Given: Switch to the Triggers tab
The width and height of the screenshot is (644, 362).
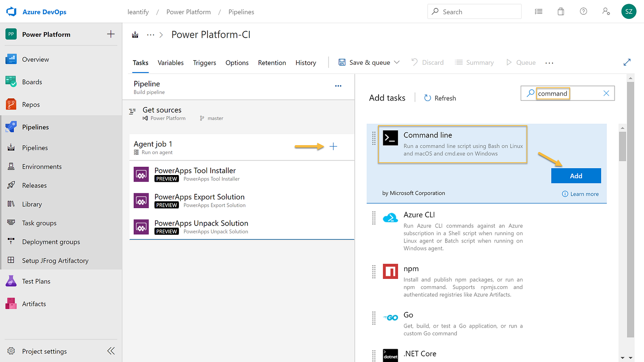Looking at the screenshot, I should click(x=205, y=62).
